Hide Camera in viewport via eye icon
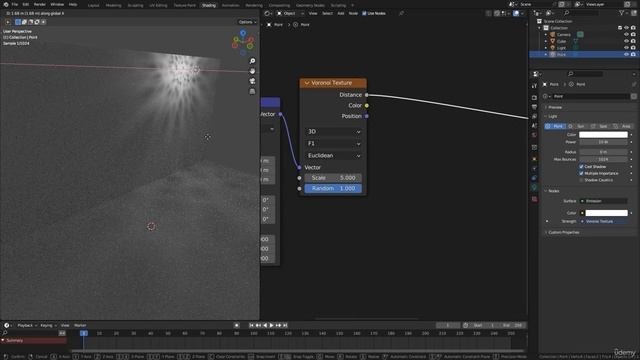640x360 pixels. pyautogui.click(x=626, y=35)
